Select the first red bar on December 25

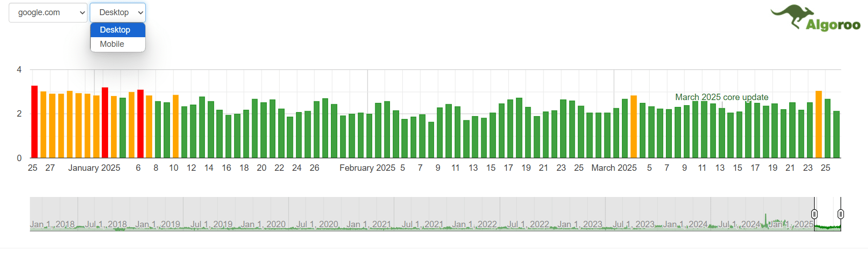click(x=34, y=122)
